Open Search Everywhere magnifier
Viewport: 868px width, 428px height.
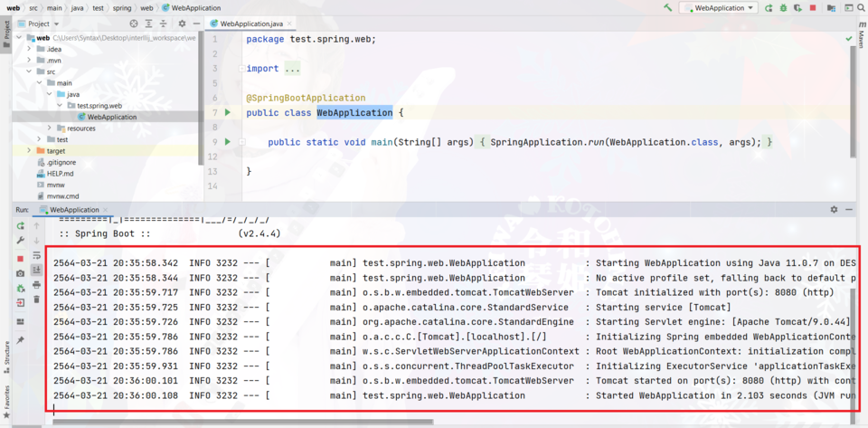[862, 8]
